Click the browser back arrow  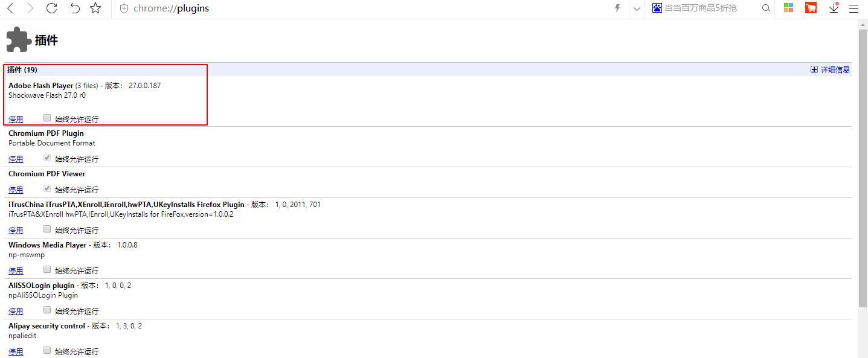coord(10,8)
